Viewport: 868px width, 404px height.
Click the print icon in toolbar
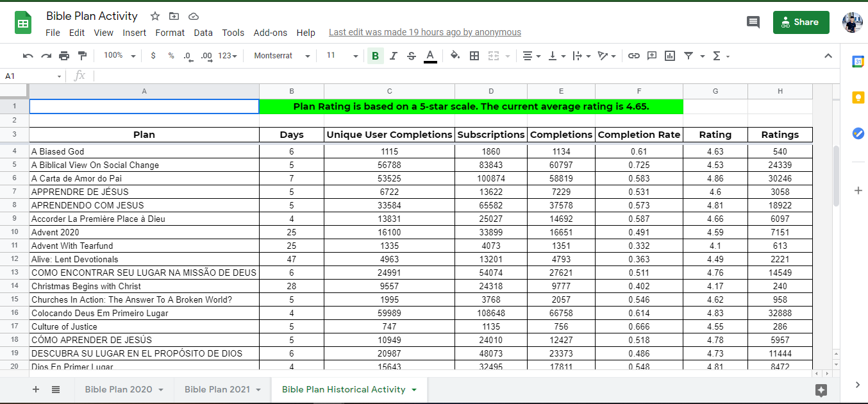pyautogui.click(x=64, y=56)
